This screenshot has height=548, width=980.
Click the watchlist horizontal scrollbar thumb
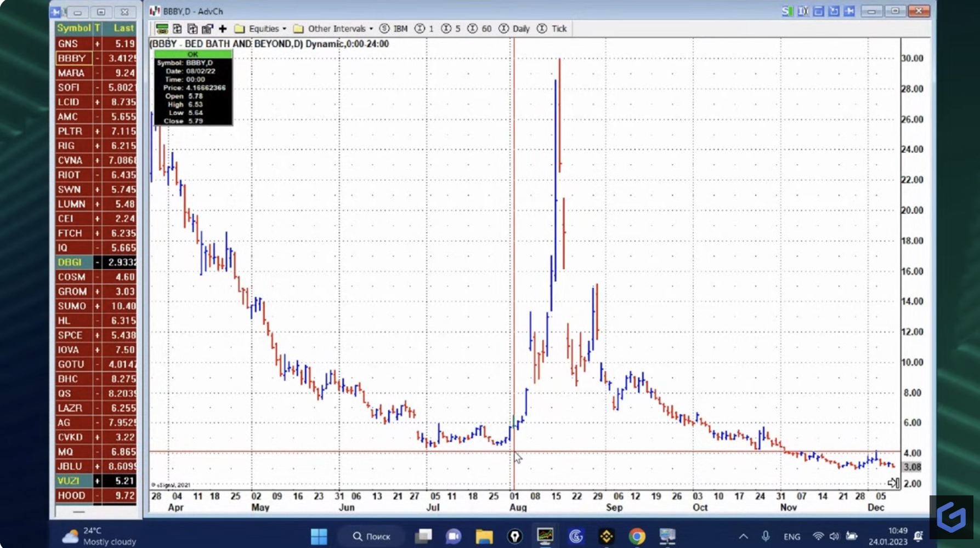tap(78, 512)
